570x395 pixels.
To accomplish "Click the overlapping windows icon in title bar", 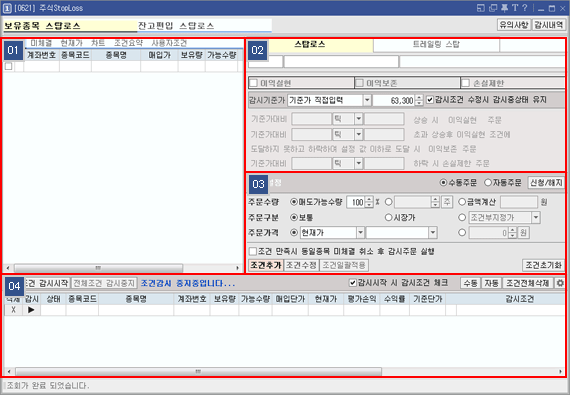I will coord(493,8).
